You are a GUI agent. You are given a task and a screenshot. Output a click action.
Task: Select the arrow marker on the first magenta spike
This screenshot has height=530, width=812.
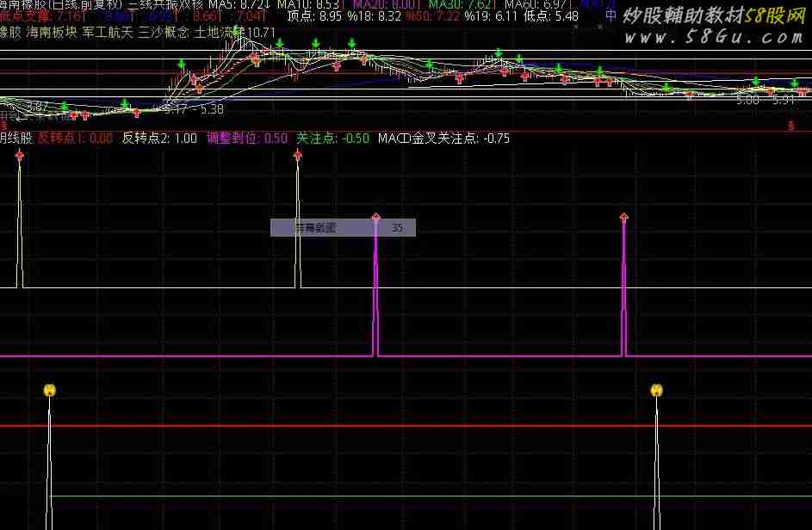click(376, 218)
